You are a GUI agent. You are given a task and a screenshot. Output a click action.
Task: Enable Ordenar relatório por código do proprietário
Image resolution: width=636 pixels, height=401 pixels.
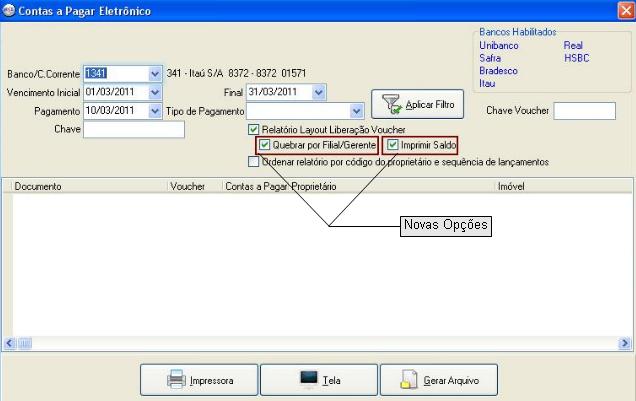coord(254,160)
